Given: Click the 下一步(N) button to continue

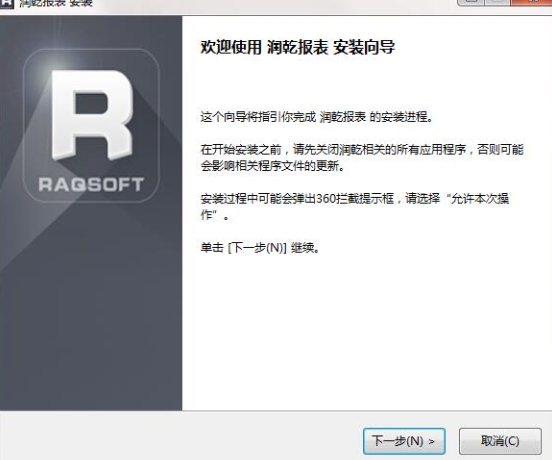Looking at the screenshot, I should 404,441.
